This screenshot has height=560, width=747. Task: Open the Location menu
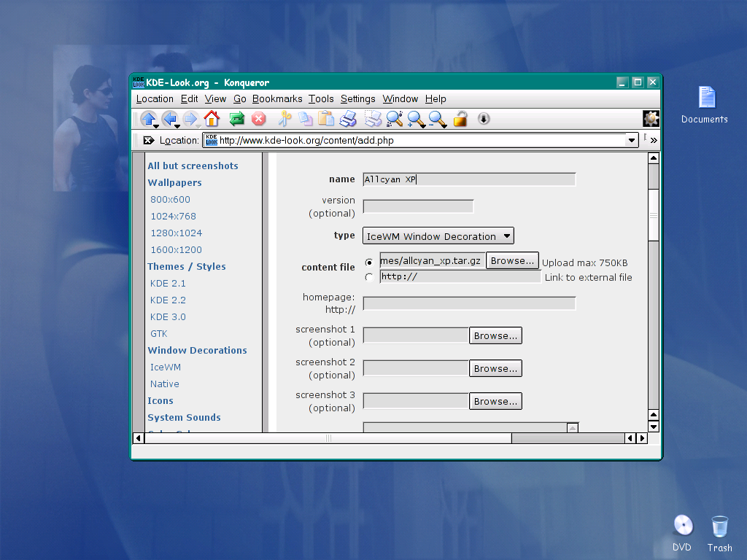click(155, 99)
